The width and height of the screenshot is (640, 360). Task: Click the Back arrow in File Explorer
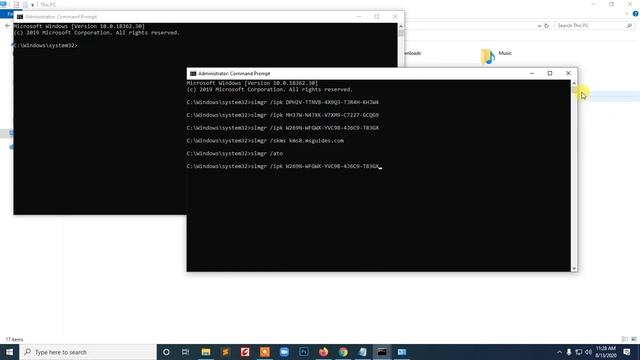pyautogui.click(x=7, y=26)
